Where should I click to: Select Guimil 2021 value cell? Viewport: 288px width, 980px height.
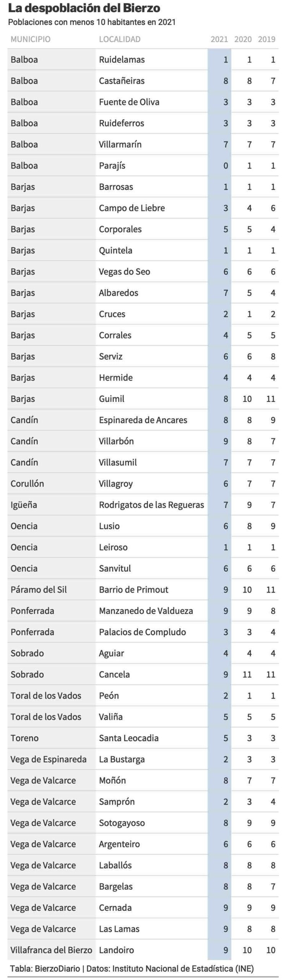tap(220, 399)
